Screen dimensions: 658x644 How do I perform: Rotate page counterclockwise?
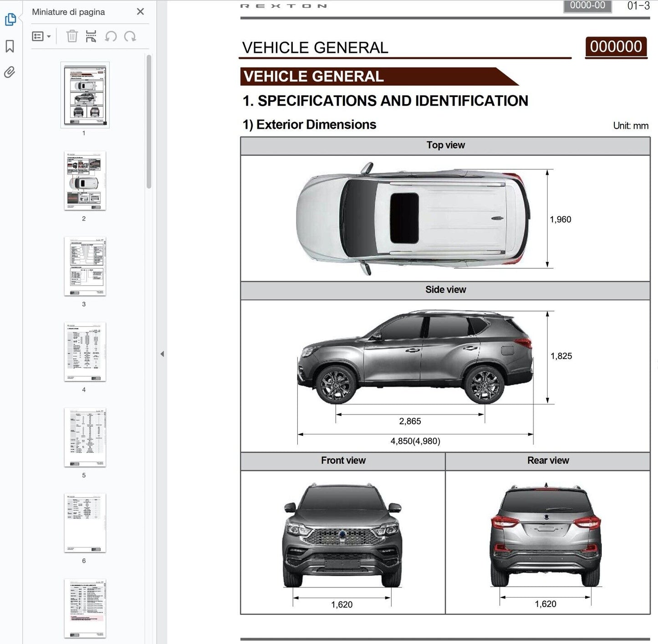click(x=111, y=36)
